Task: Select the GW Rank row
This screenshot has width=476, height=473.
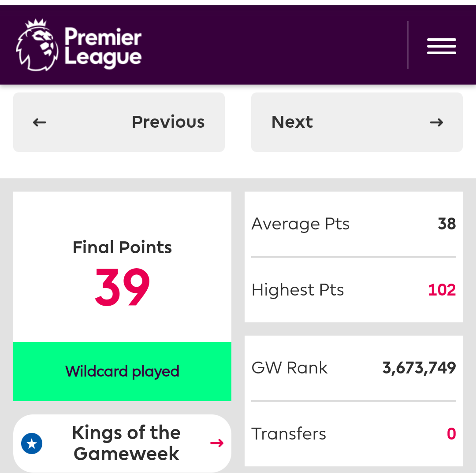Action: (x=353, y=368)
